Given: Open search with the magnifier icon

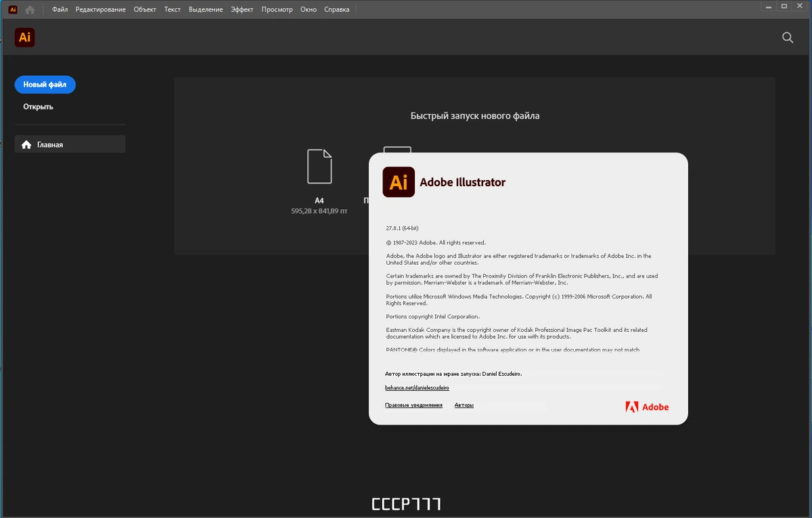Looking at the screenshot, I should (x=788, y=38).
